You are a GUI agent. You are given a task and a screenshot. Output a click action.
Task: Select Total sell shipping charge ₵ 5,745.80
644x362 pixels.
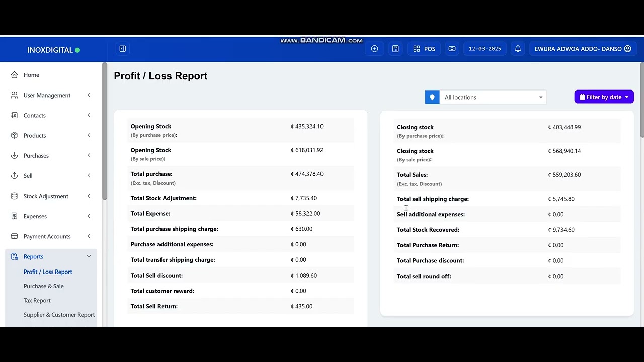tap(561, 199)
